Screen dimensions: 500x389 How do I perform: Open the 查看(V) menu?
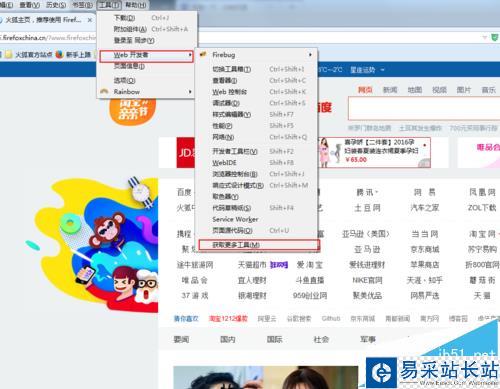point(30,5)
